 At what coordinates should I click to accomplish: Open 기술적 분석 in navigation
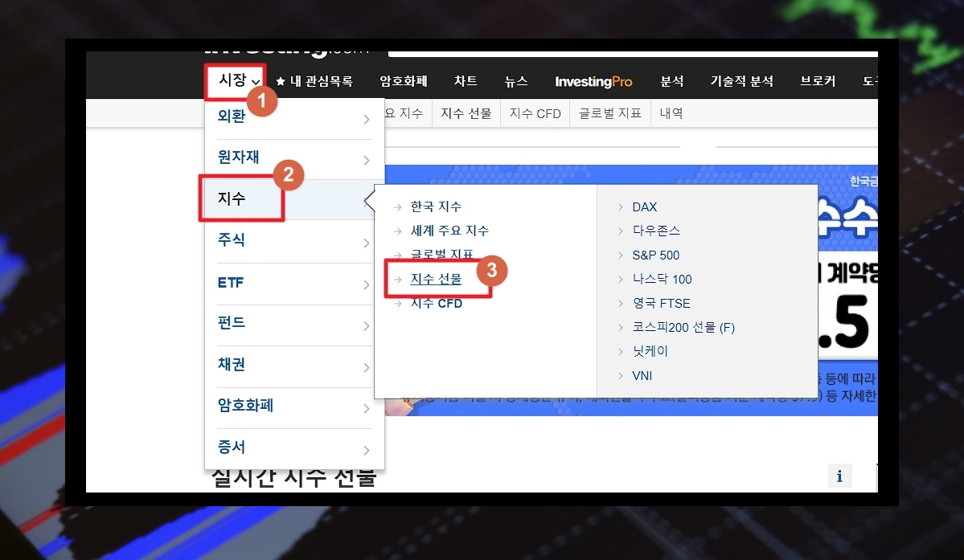click(x=741, y=81)
